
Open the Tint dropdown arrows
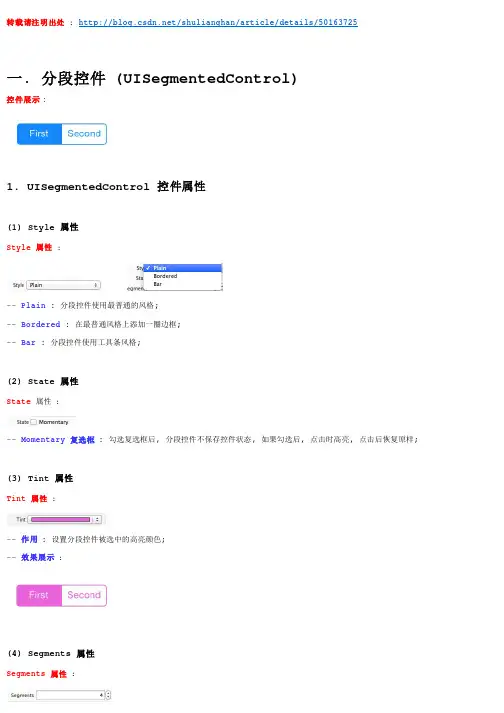pos(97,519)
